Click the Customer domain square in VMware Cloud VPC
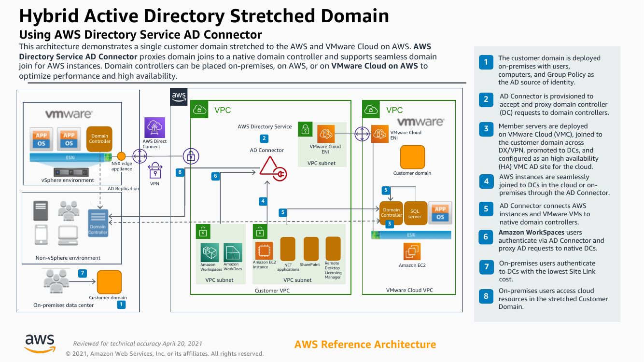This screenshot has width=644, height=362. (412, 157)
